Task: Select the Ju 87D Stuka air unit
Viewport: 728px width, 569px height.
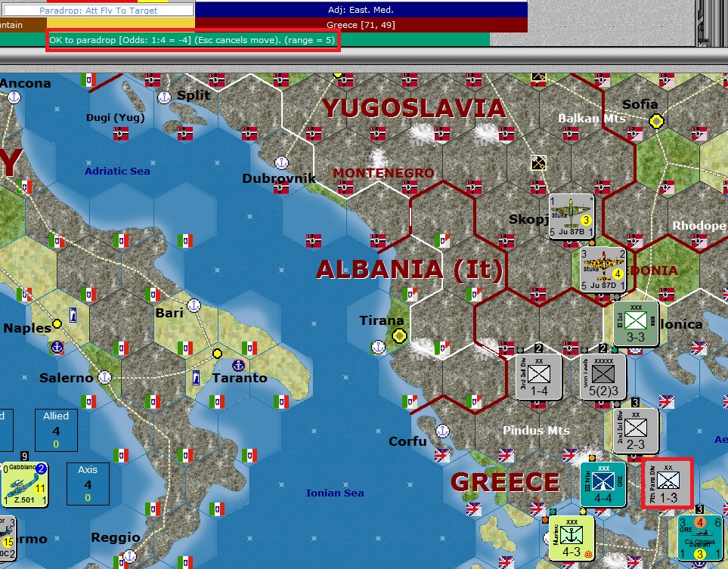Action: tap(603, 269)
